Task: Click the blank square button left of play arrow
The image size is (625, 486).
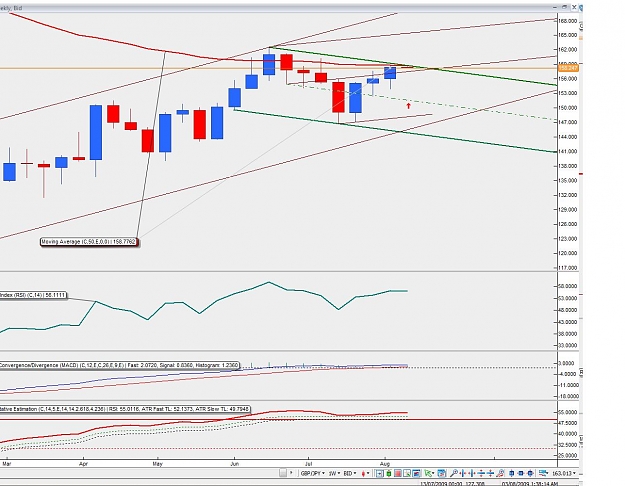Action: (283, 473)
